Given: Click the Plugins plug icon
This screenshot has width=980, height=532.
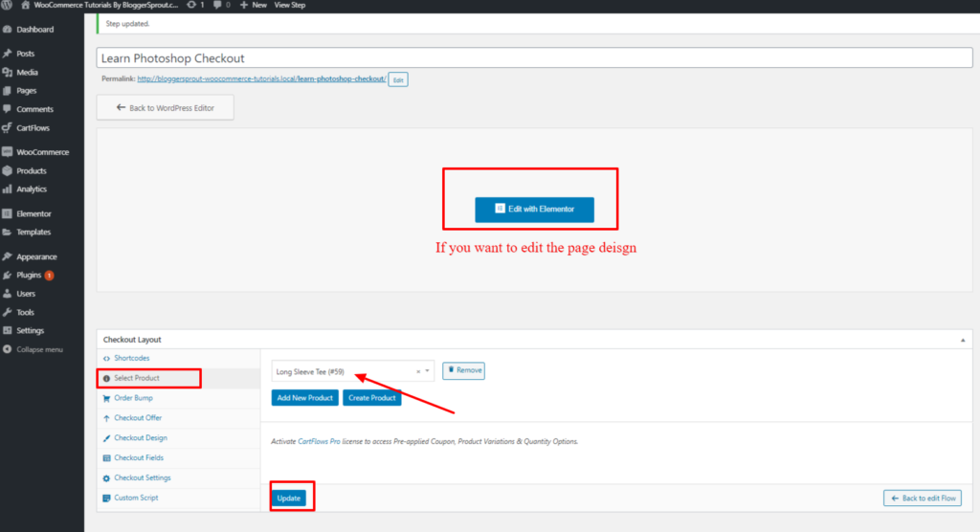Looking at the screenshot, I should [8, 275].
